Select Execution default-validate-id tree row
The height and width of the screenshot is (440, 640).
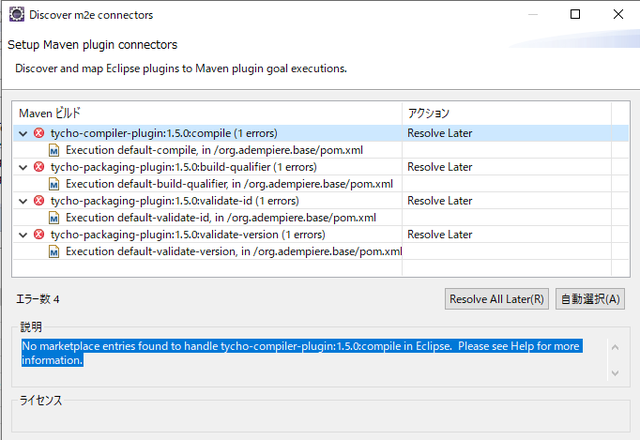[x=220, y=218]
